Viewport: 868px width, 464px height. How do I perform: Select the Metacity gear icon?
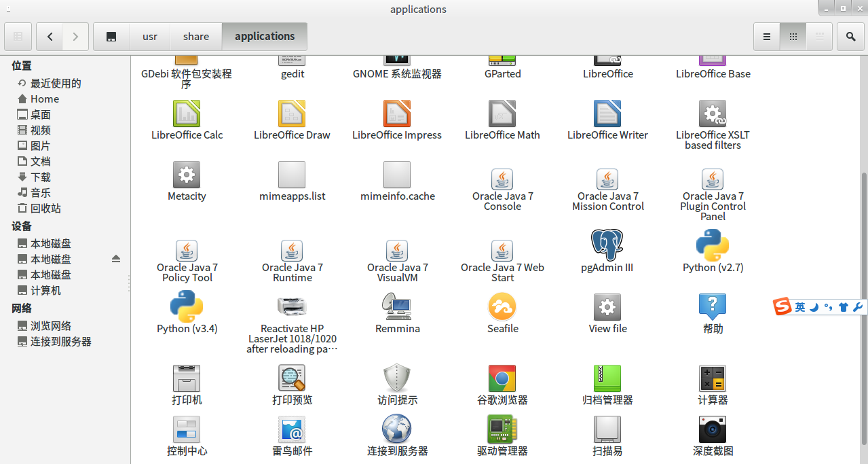point(187,175)
